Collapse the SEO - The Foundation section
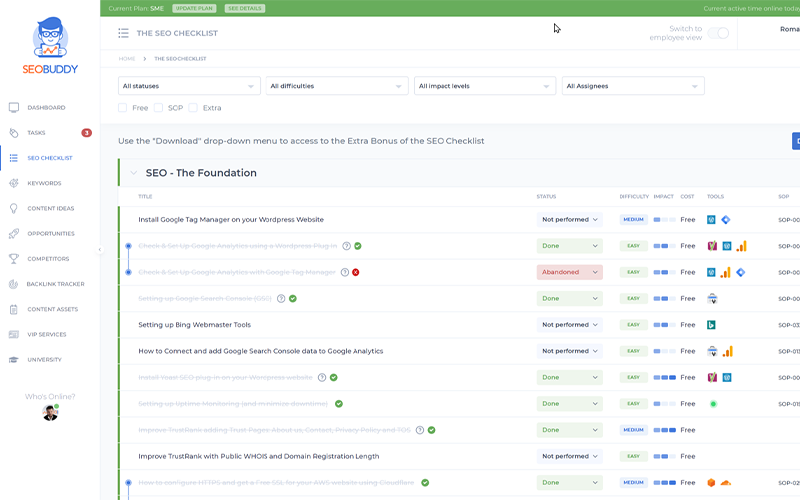This screenshot has width=800, height=500. click(134, 173)
